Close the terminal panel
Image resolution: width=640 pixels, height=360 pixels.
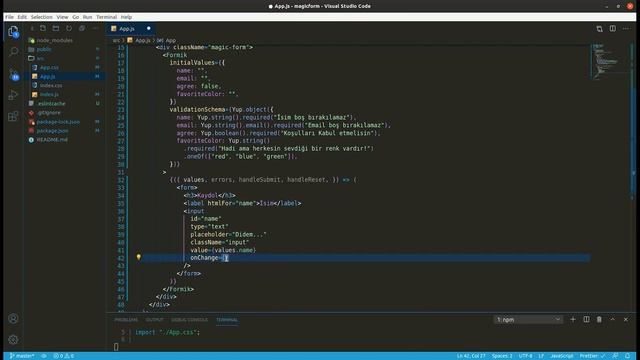(x=626, y=319)
